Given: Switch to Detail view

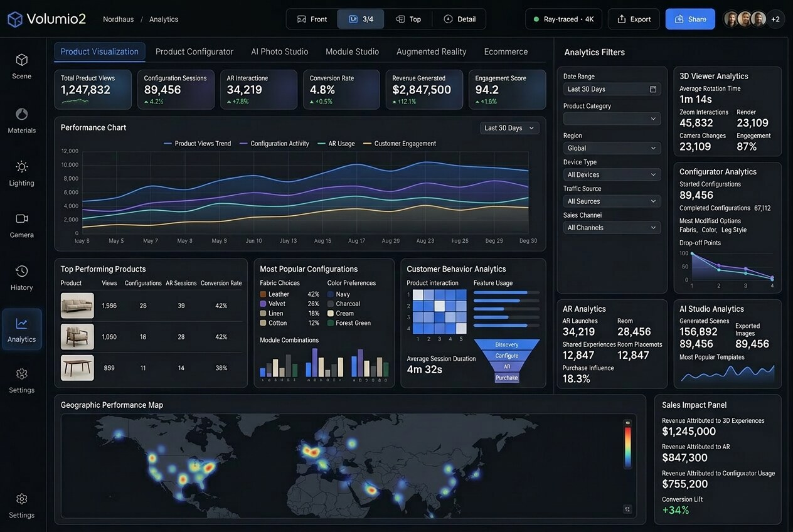Looking at the screenshot, I should 459,19.
